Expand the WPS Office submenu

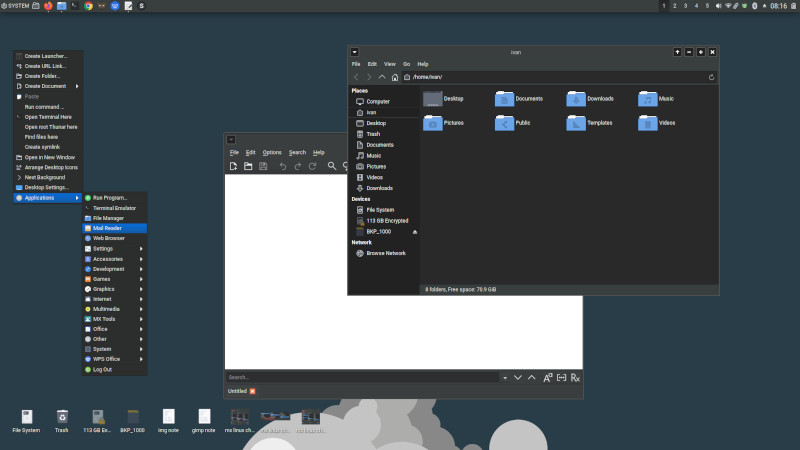[115, 359]
